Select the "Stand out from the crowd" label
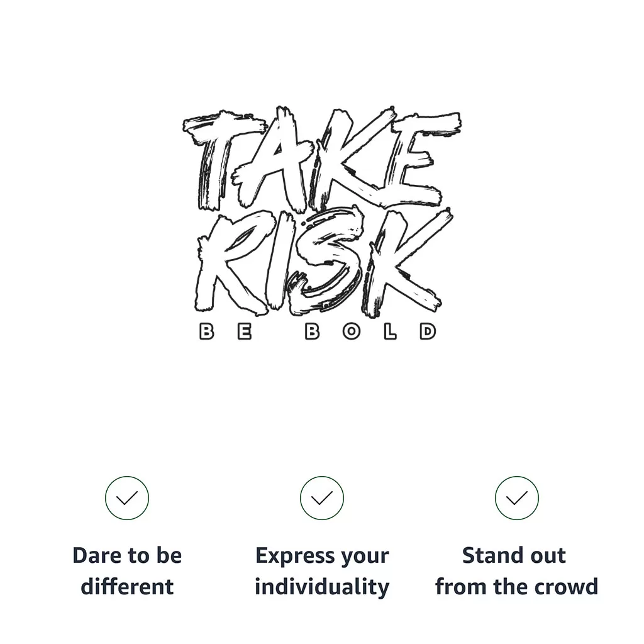The width and height of the screenshot is (644, 644). click(x=516, y=571)
